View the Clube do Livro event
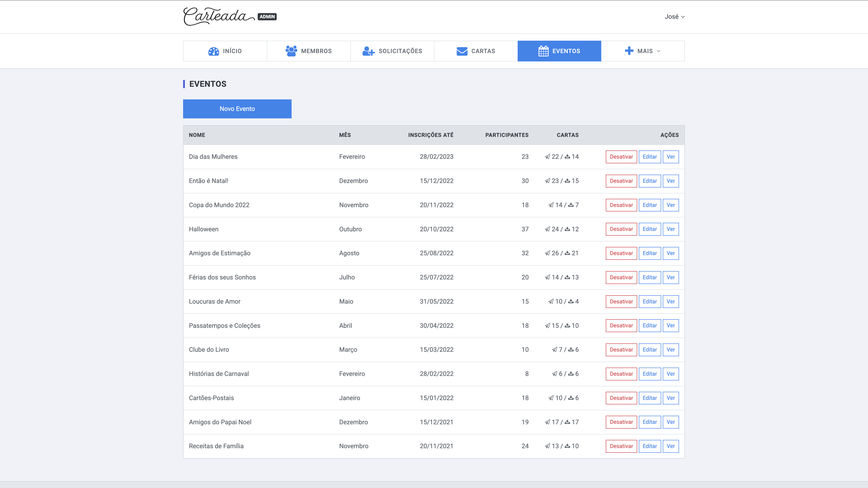Viewport: 868px width, 488px height. [x=670, y=350]
